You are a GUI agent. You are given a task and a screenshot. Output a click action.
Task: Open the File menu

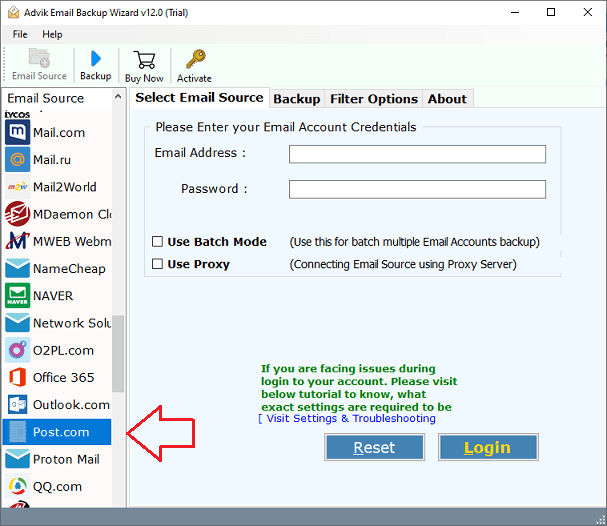tap(20, 34)
